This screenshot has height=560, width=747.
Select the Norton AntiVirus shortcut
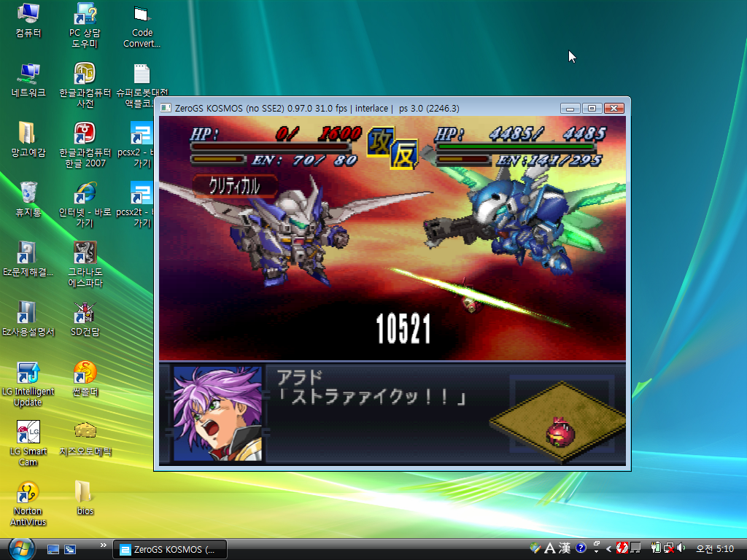coord(28,505)
